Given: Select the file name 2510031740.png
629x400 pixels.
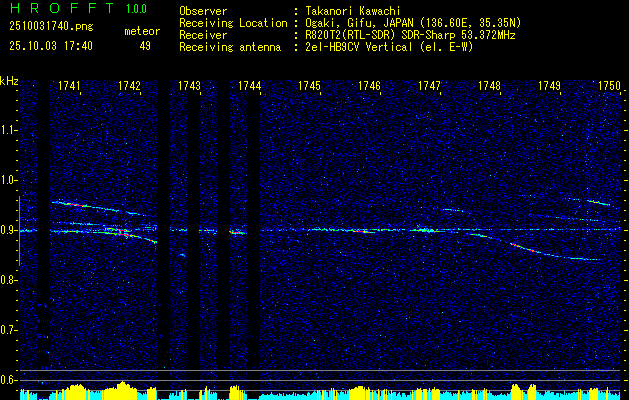Looking at the screenshot, I should tap(51, 27).
